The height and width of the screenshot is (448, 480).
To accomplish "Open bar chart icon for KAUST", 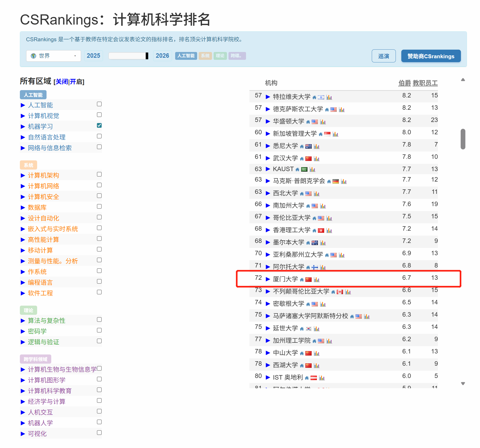I will click(x=312, y=170).
